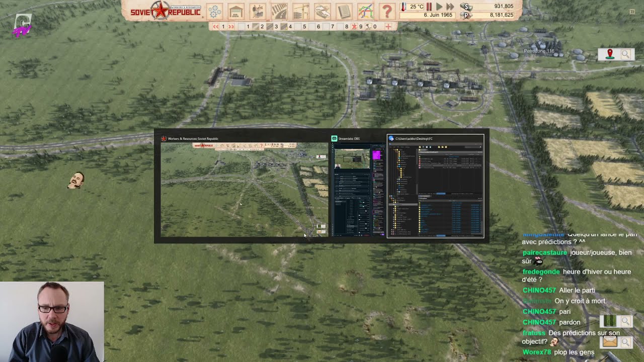The height and width of the screenshot is (362, 644).
Task: Set game speed to fast forward
Action: tap(450, 7)
